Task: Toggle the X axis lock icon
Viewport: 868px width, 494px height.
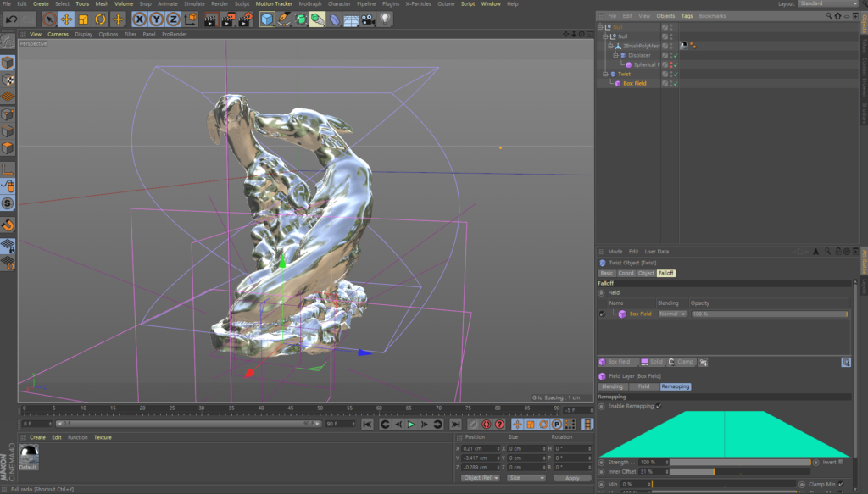Action: [x=140, y=19]
